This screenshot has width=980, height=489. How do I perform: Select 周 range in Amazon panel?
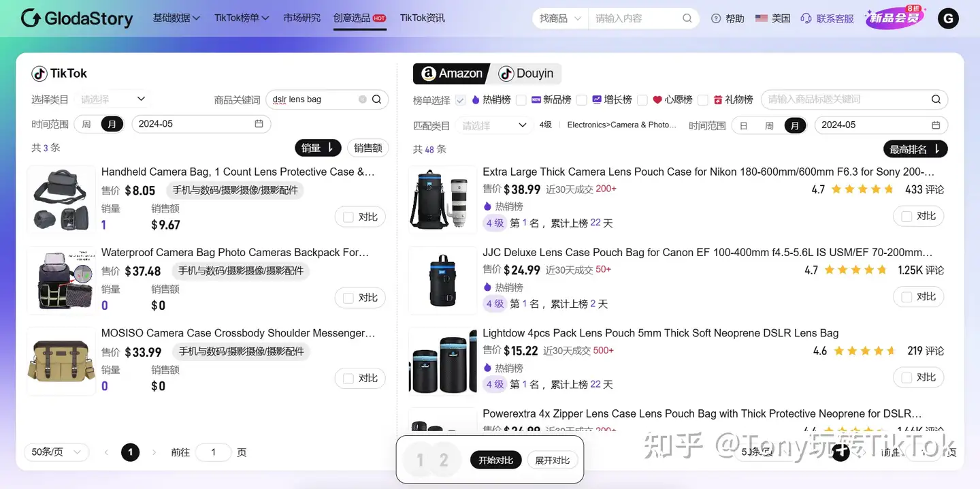tap(769, 125)
